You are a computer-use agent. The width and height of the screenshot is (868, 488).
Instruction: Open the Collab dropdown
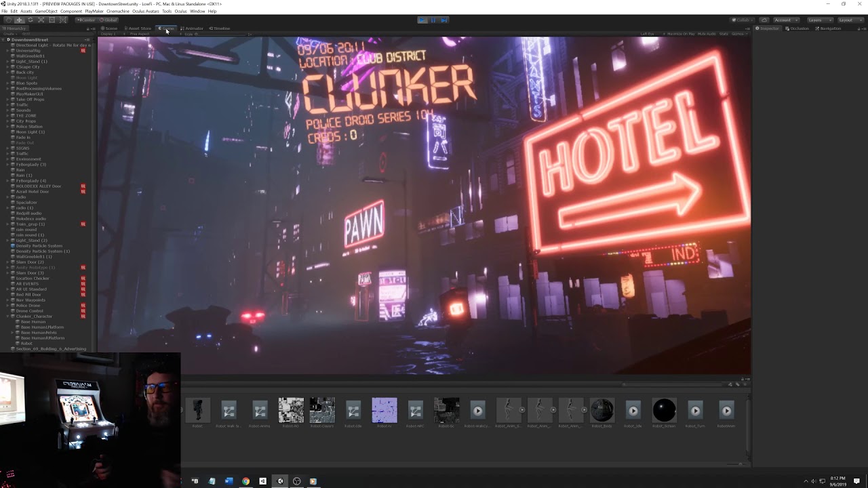click(742, 20)
